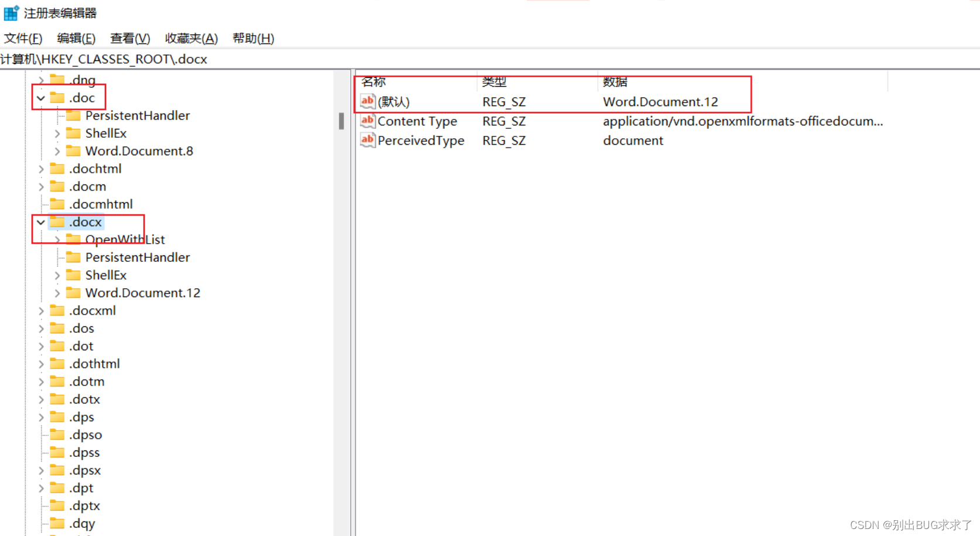Collapse the .doc key
Screen dimensions: 980x536
(41, 98)
